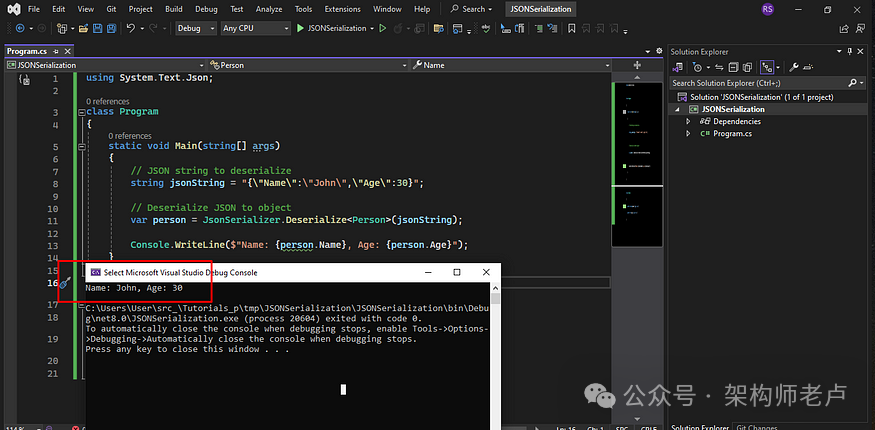Click the Share icon at top right
Screen dimensions: 875x430
pos(844,28)
